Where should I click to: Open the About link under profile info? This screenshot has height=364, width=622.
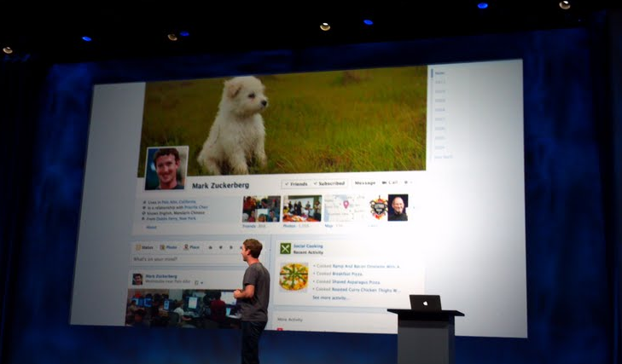point(152,228)
